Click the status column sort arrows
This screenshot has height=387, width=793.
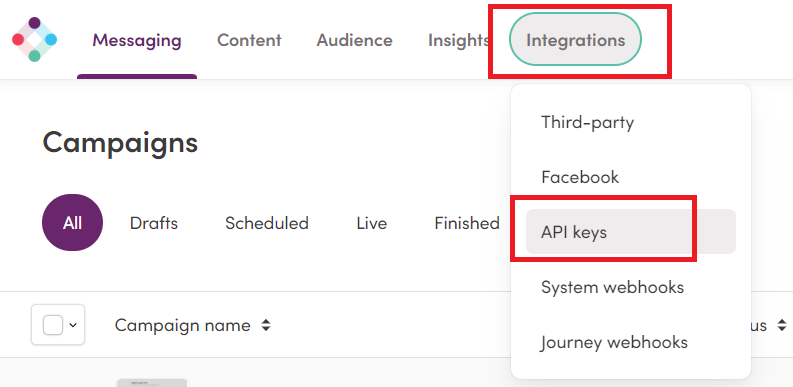tap(782, 325)
